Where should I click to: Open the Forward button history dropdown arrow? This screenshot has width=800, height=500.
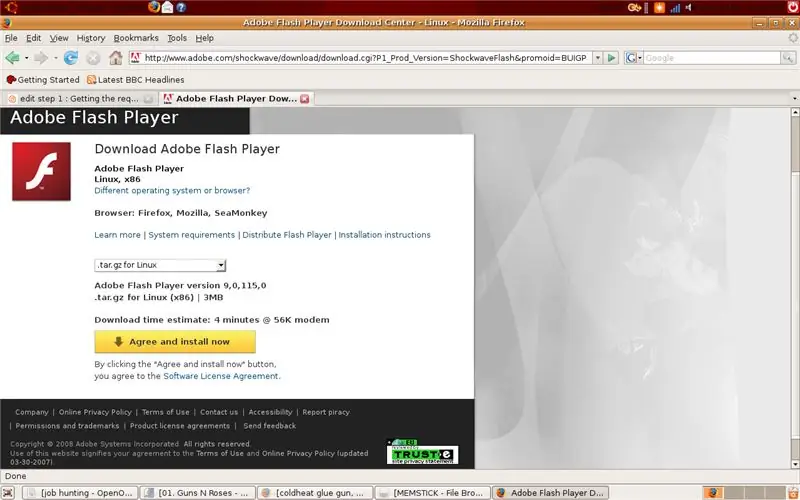56,58
